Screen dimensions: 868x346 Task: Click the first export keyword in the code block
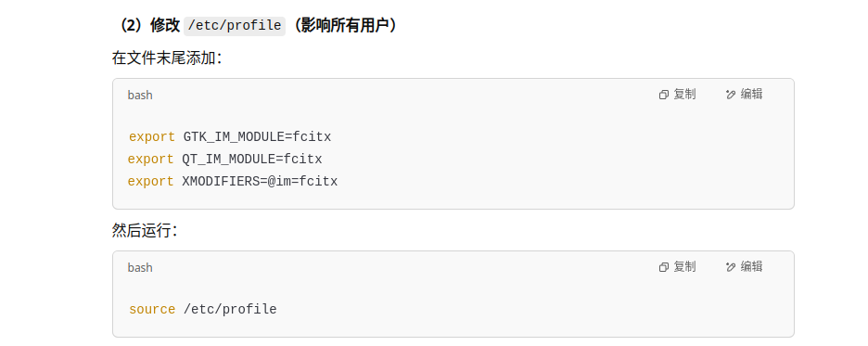152,137
